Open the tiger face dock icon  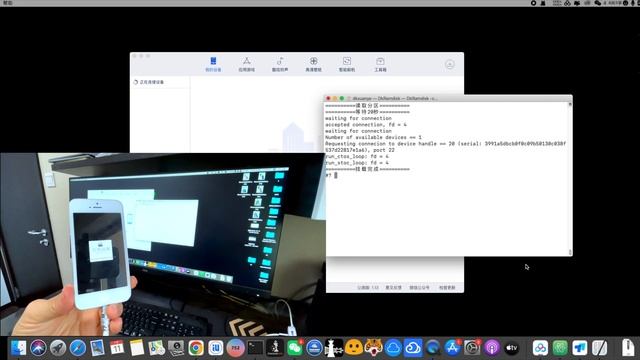coord(373,348)
